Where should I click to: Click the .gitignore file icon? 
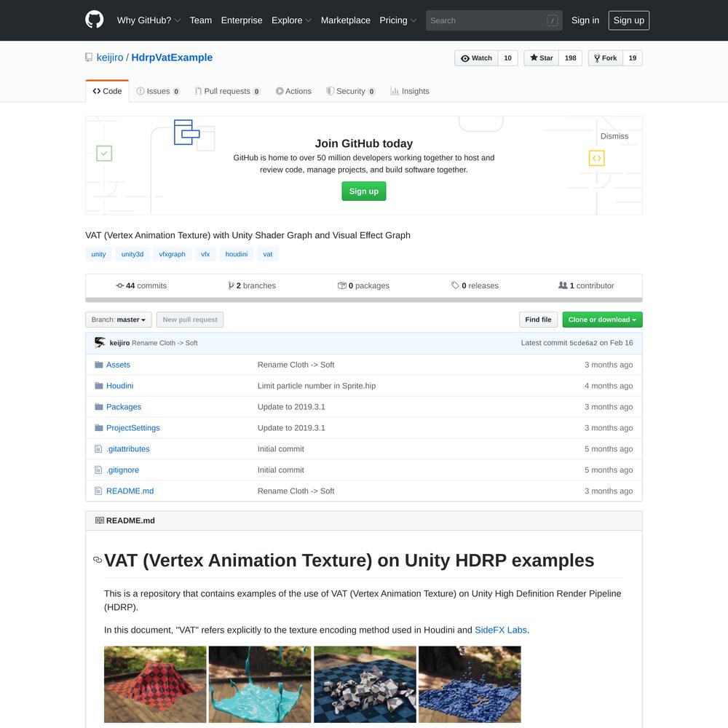tap(98, 470)
